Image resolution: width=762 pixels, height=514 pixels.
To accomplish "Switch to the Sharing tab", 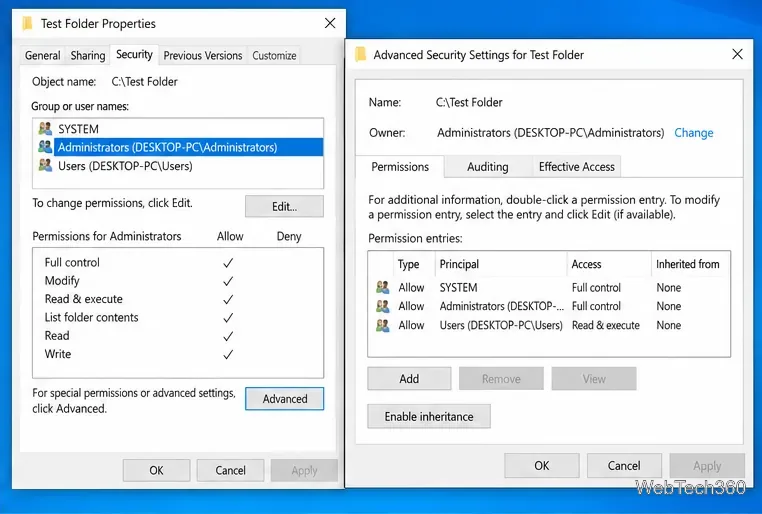I will (88, 55).
